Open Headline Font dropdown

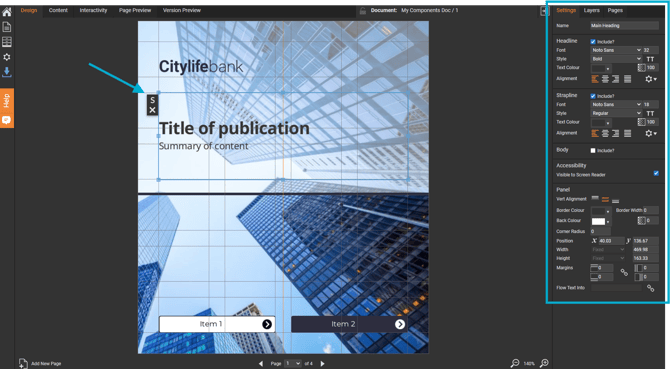tap(616, 50)
